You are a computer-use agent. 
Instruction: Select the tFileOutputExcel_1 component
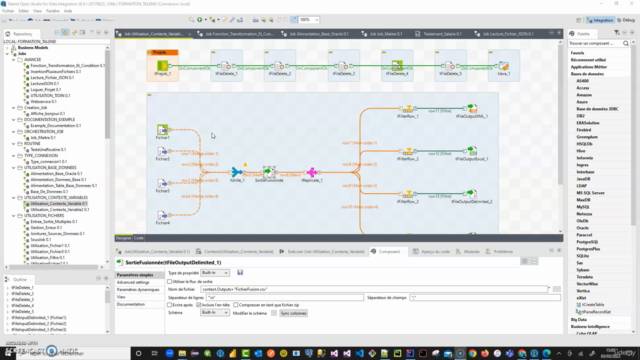472,151
